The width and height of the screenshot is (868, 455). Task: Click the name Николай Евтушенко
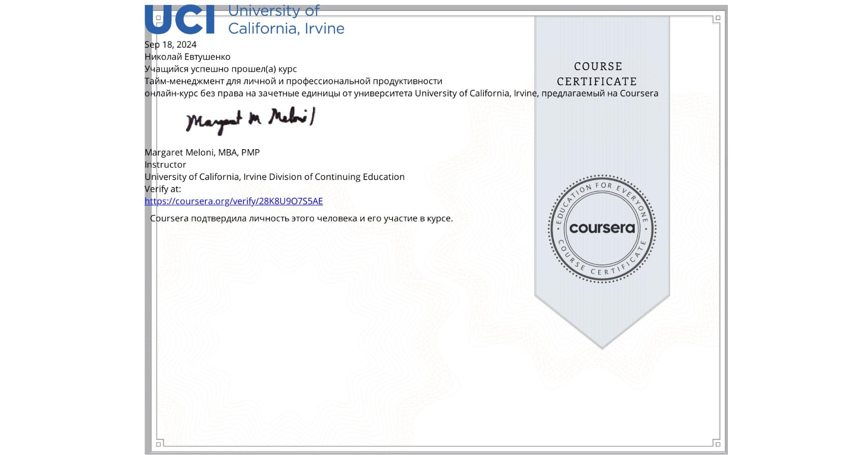pos(187,57)
